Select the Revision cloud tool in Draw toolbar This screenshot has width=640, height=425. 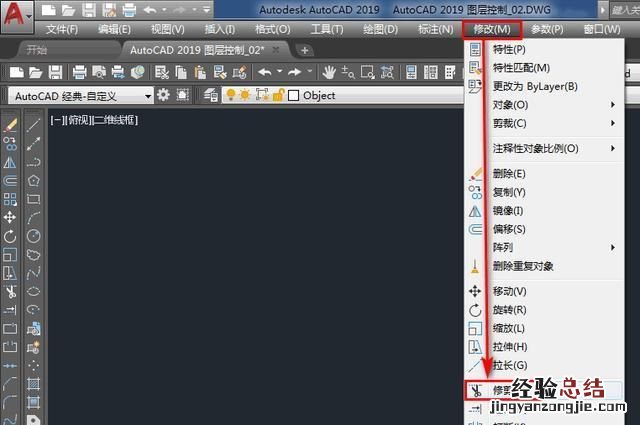(33, 255)
